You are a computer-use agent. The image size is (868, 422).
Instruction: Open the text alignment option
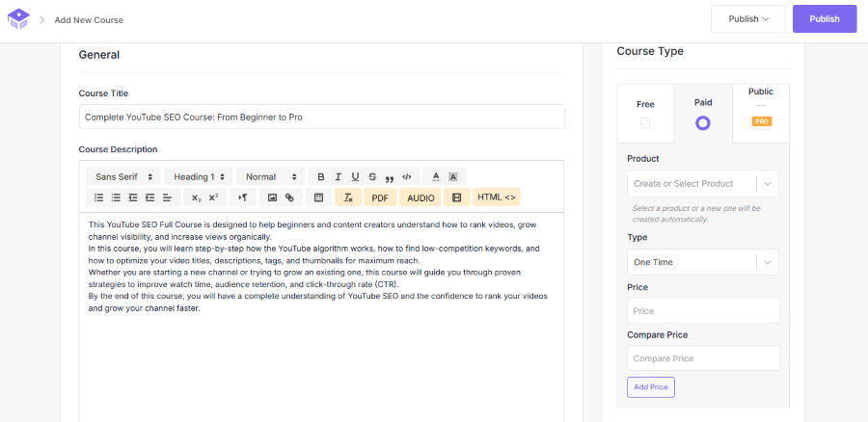click(x=167, y=197)
